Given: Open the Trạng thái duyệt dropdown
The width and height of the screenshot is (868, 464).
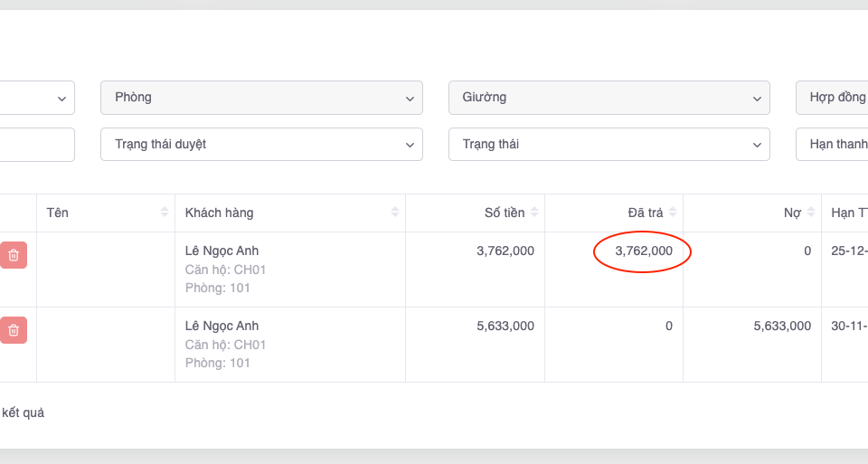Looking at the screenshot, I should click(261, 145).
